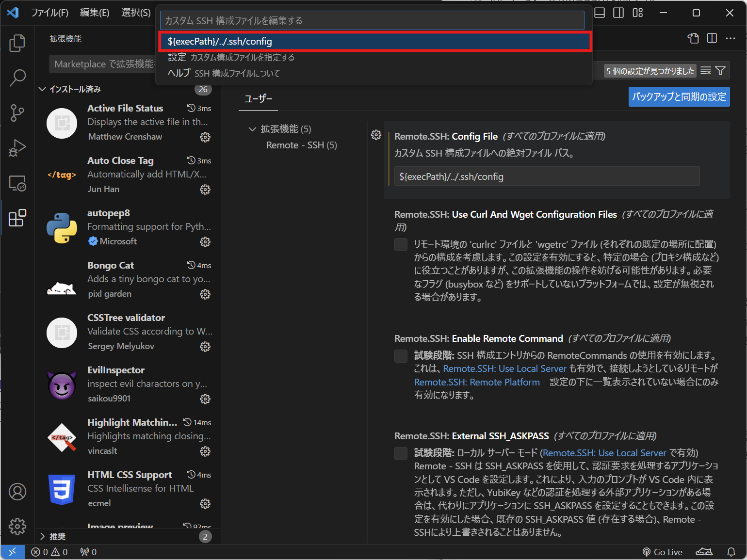Open manage gear for EvilInspector
747x560 pixels.
tap(205, 399)
